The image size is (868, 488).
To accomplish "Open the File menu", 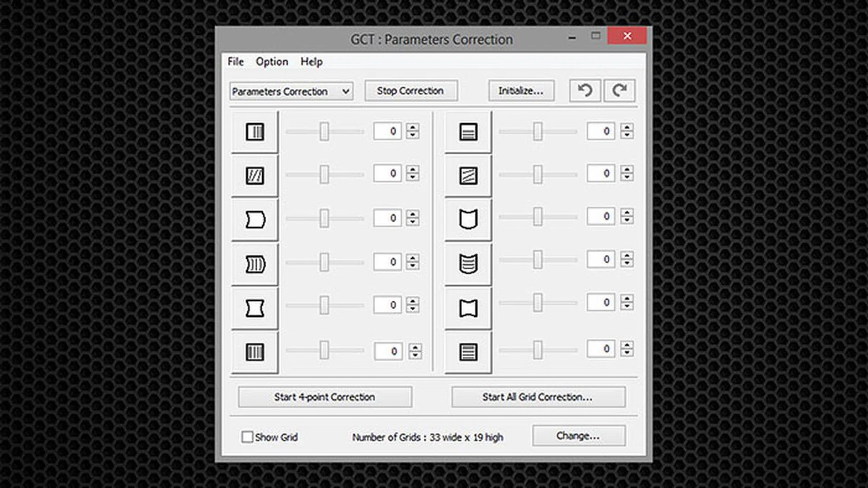I will point(236,61).
